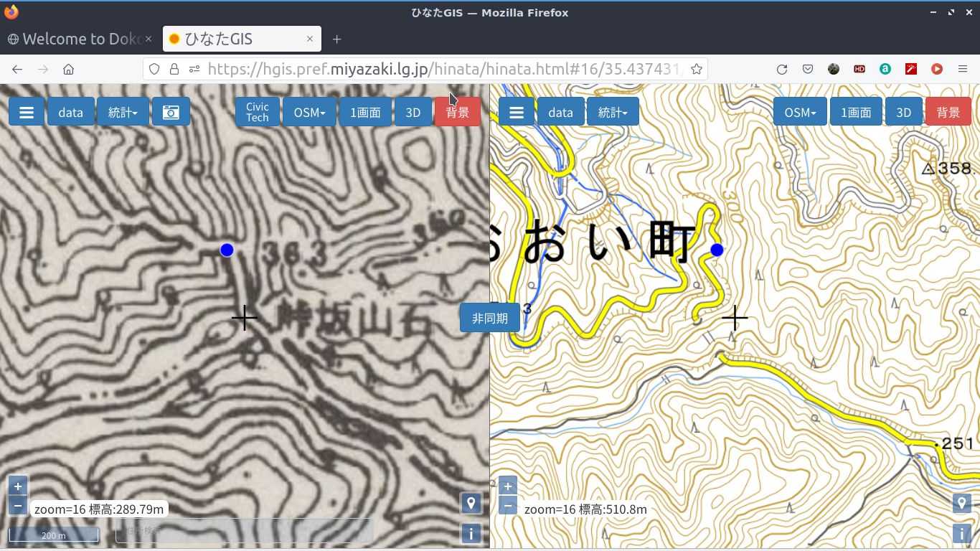This screenshot has width=980, height=551.
Task: Open the left map info icon
Action: pyautogui.click(x=471, y=534)
